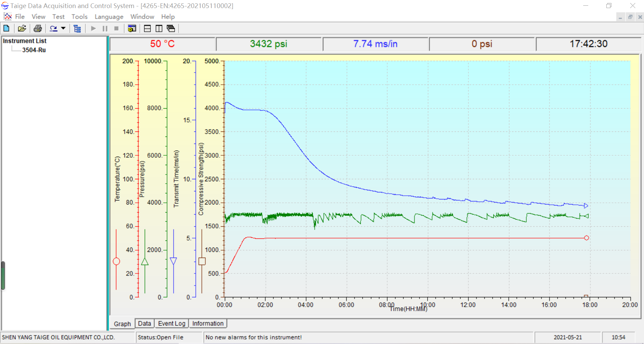
Task: Click the refresh data icon
Action: click(53, 28)
